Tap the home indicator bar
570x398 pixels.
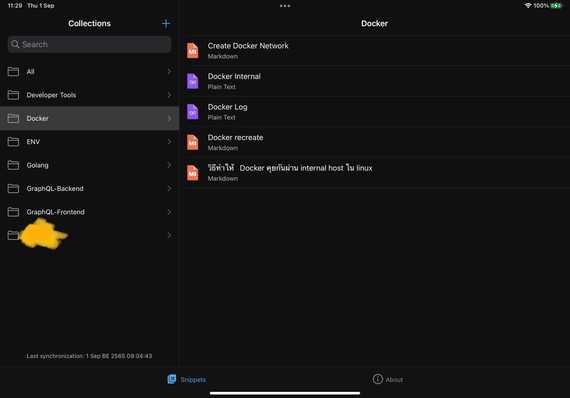click(x=285, y=393)
